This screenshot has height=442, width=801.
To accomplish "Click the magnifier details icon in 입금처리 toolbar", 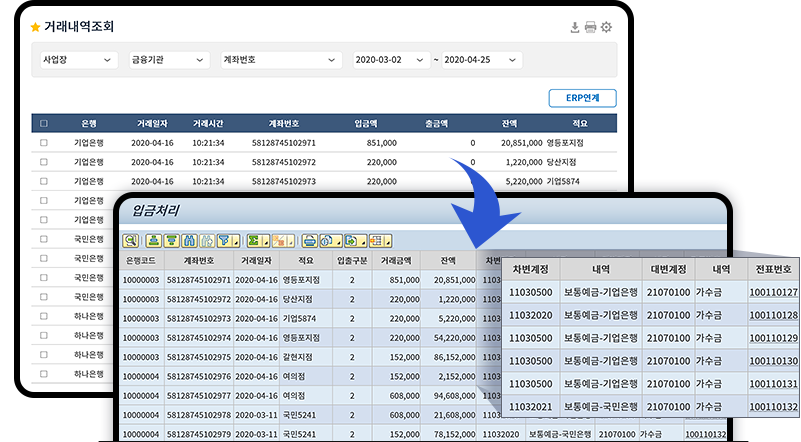I will point(130,240).
